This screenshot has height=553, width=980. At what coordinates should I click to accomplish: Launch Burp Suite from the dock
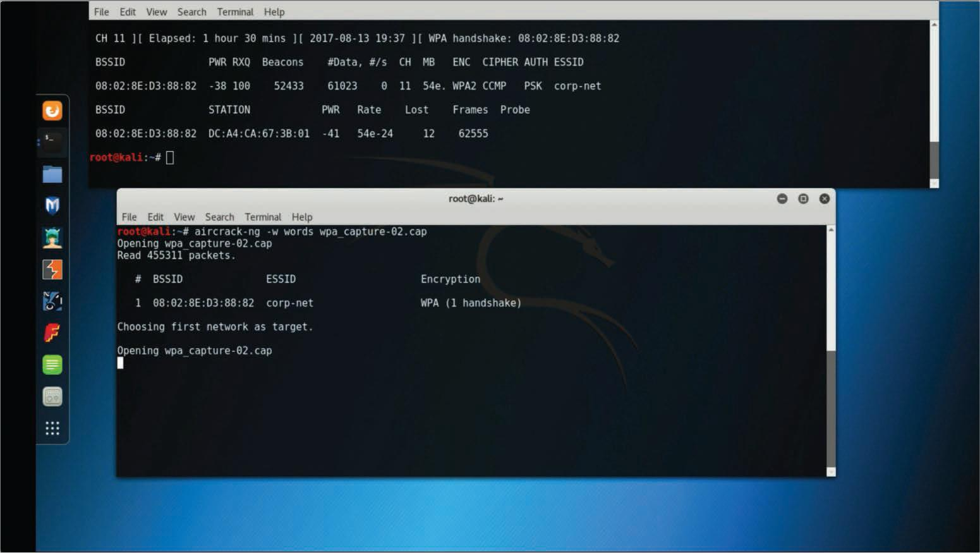52,269
